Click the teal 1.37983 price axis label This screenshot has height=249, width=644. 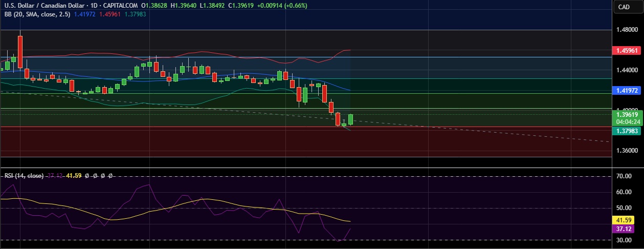coord(626,131)
